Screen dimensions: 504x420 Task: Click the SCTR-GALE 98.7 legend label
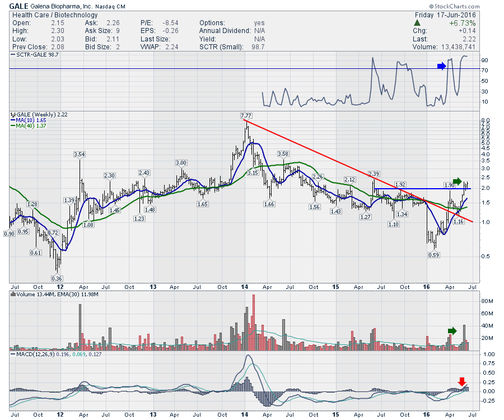pos(38,55)
